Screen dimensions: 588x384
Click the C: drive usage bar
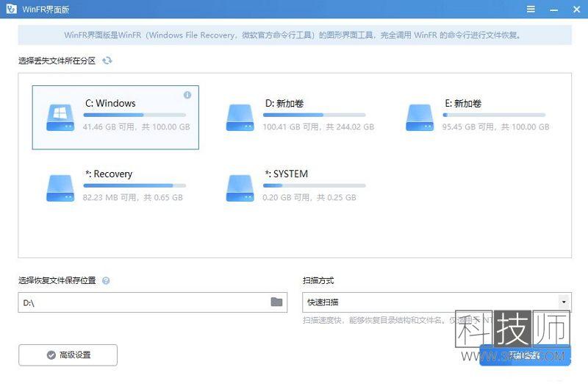(x=135, y=115)
